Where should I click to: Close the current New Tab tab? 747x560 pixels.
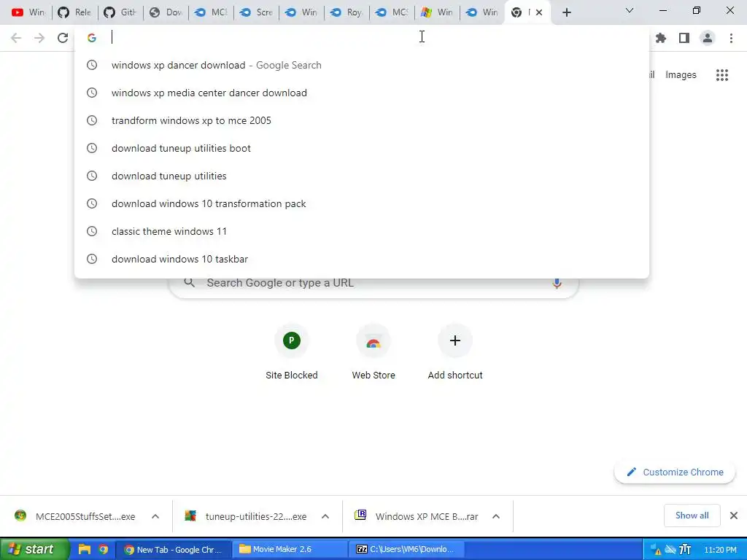tap(539, 12)
